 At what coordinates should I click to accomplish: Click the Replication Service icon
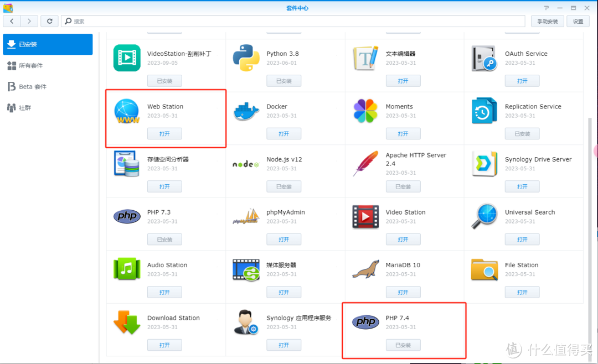pyautogui.click(x=484, y=111)
